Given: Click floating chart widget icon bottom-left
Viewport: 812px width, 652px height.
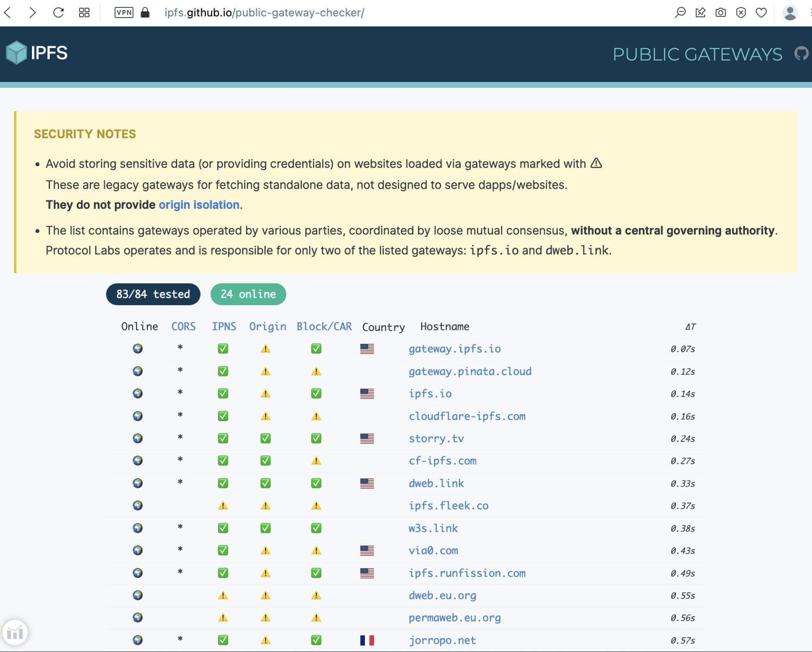Looking at the screenshot, I should pyautogui.click(x=15, y=632).
